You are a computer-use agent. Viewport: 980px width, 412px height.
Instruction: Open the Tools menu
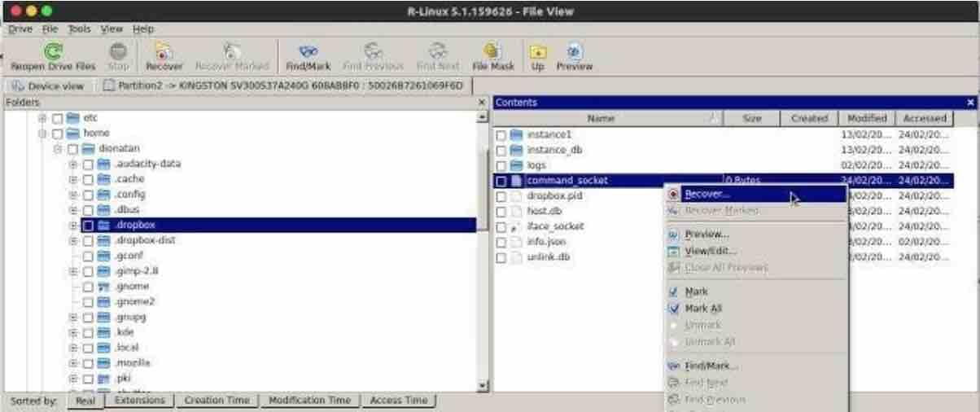(x=80, y=28)
